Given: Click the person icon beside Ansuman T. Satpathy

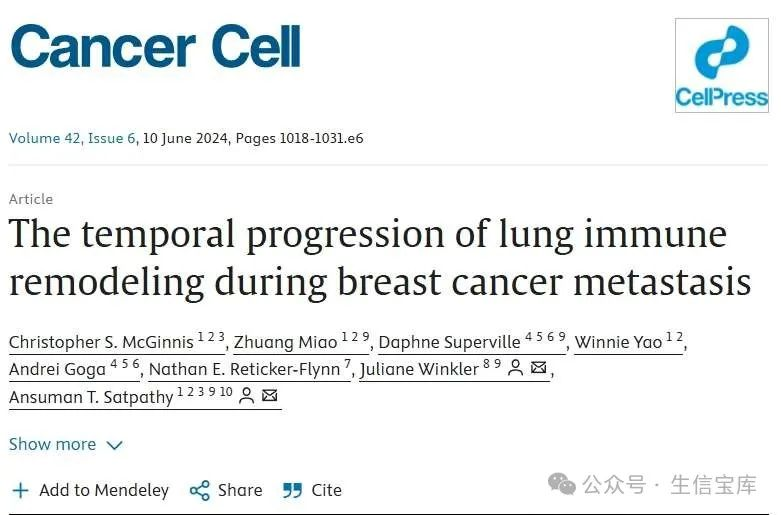Looking at the screenshot, I should (x=246, y=396).
